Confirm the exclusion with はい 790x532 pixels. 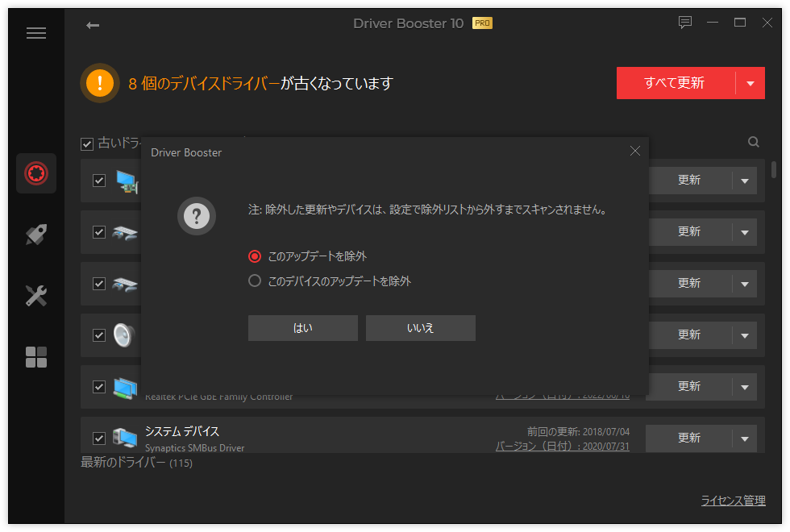point(303,328)
